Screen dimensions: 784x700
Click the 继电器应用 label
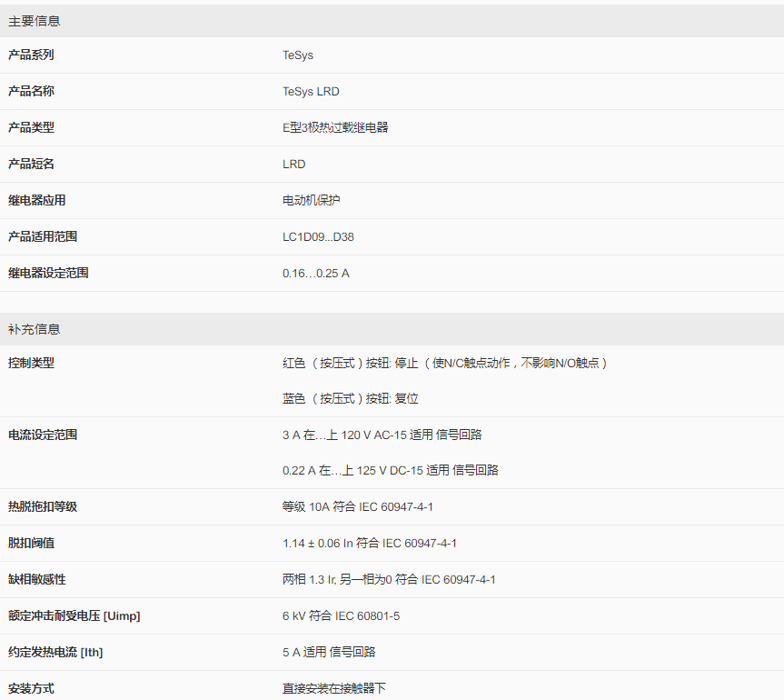point(37,201)
